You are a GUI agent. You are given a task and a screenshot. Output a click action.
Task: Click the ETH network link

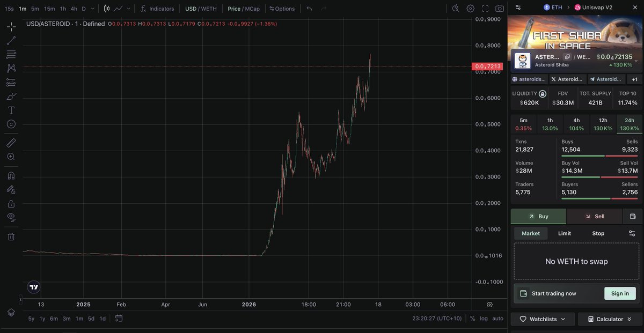pyautogui.click(x=553, y=8)
